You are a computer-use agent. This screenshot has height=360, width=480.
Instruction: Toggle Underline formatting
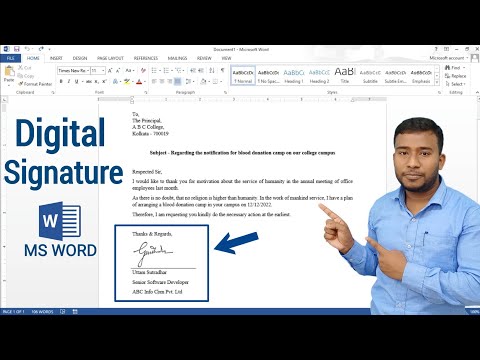[76, 82]
